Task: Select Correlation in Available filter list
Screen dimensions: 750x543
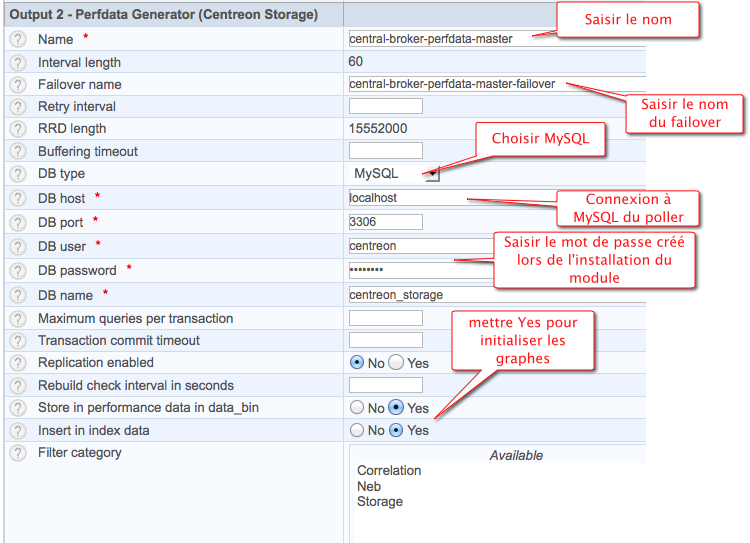Action: click(x=389, y=471)
